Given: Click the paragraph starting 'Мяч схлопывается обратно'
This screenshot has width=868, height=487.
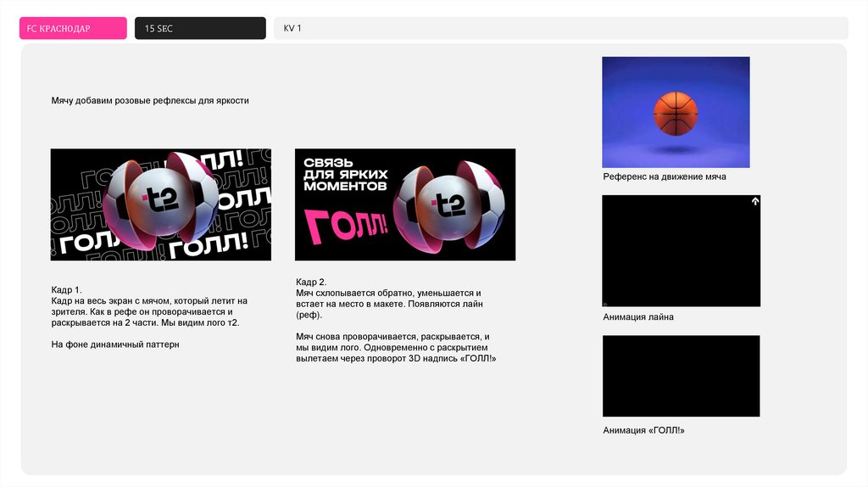Looking at the screenshot, I should (x=389, y=304).
